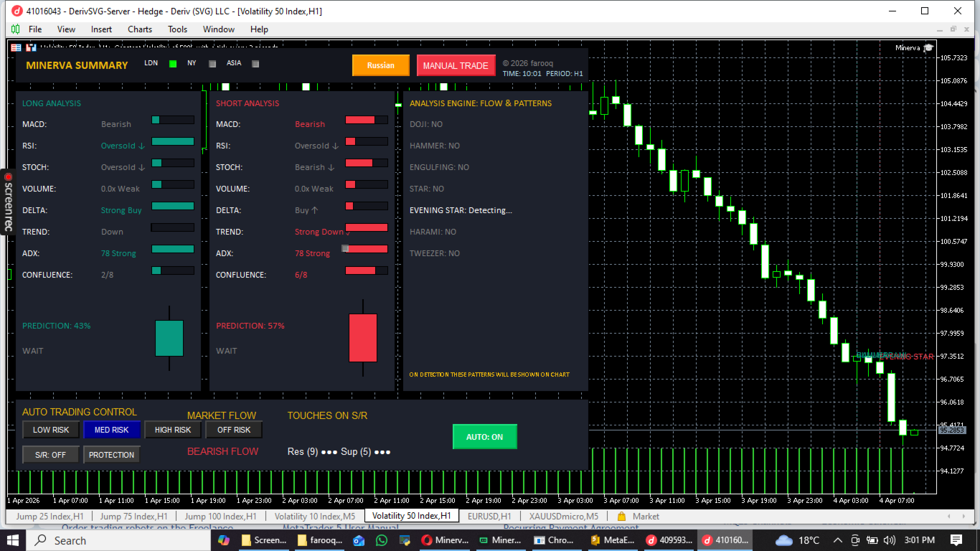Switch to the MetaEditor taskbar window

[611, 540]
